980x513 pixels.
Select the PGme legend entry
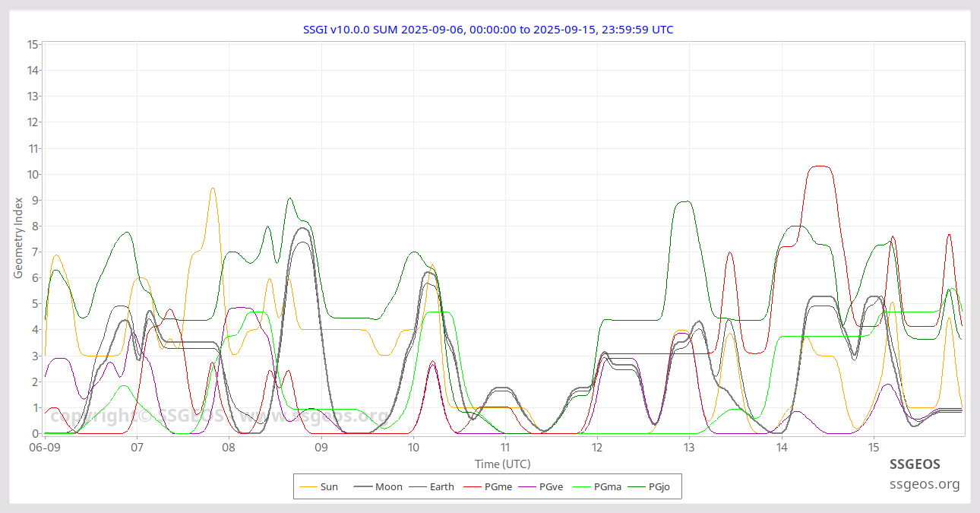point(497,486)
